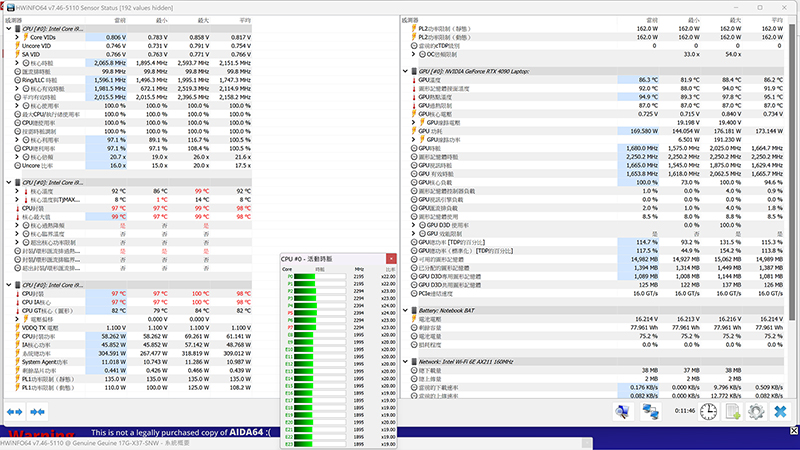800x450 pixels.
Task: Click the clock icon beside Ring/LLC
Action: coord(17,80)
